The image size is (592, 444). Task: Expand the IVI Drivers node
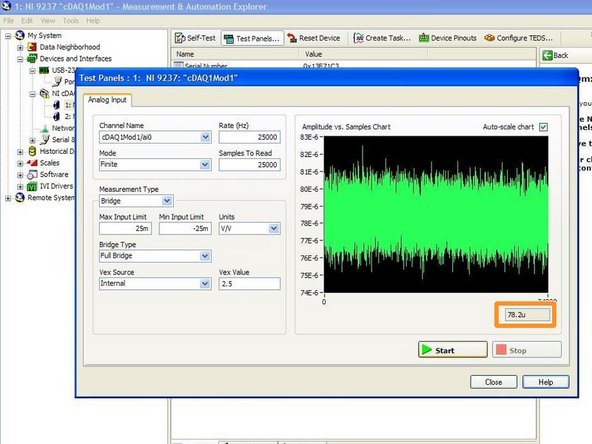point(20,187)
